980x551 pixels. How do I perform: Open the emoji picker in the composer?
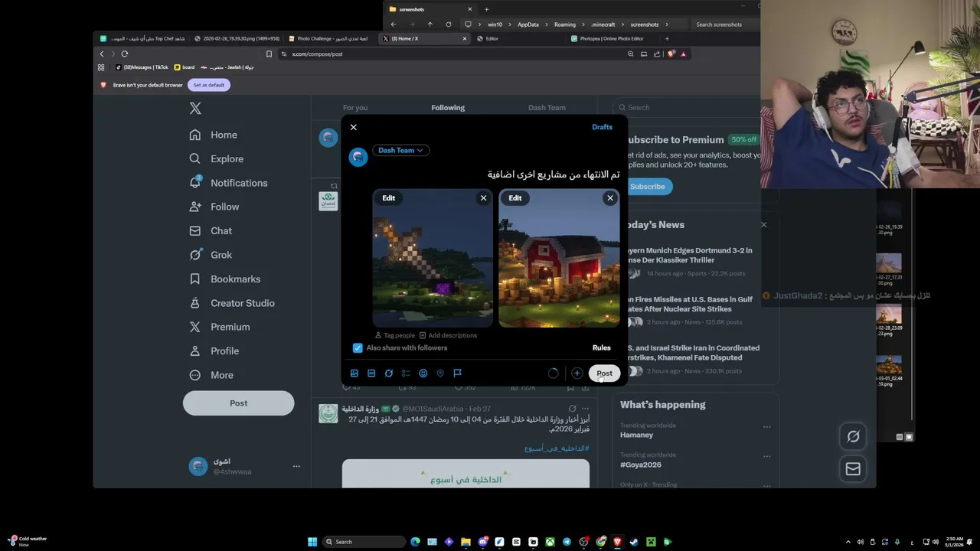point(423,373)
